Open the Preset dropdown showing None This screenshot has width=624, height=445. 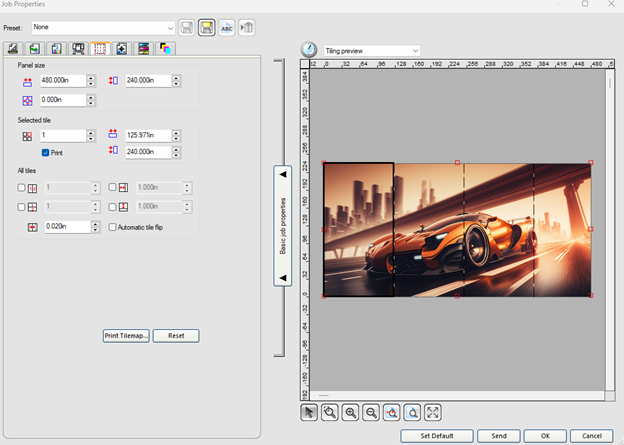(x=103, y=28)
